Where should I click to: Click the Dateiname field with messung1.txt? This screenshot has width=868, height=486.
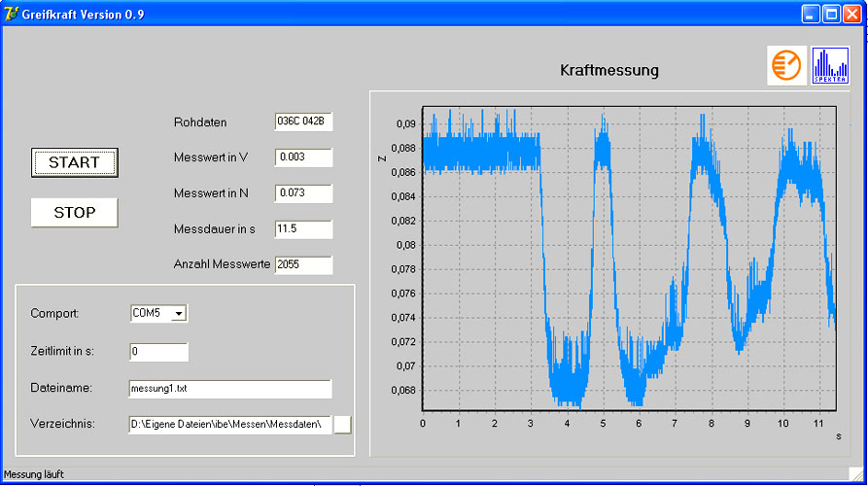[x=229, y=389]
